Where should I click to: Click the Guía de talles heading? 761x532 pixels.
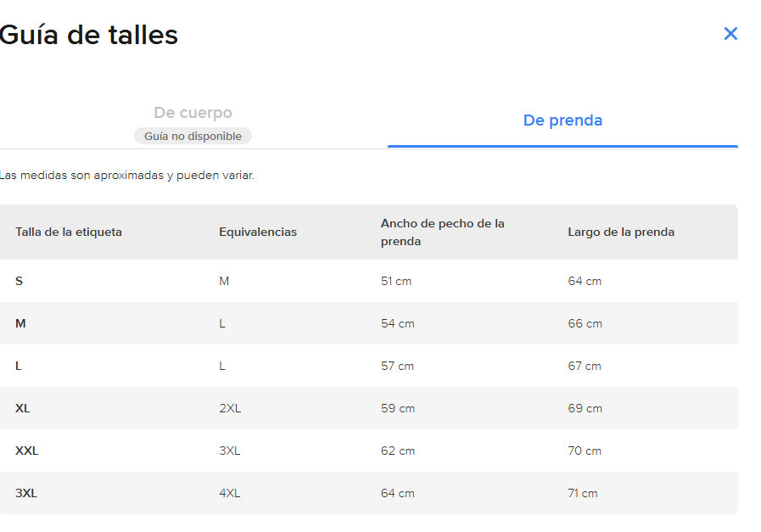89,35
